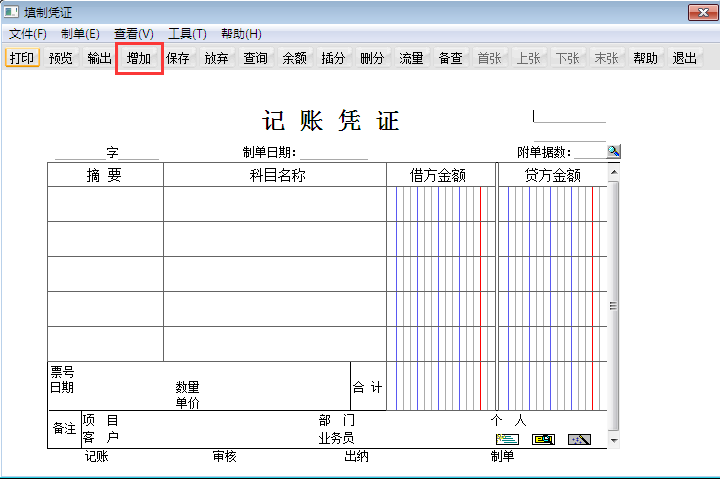
Task: Open the 查询 query tool
Action: tap(256, 58)
